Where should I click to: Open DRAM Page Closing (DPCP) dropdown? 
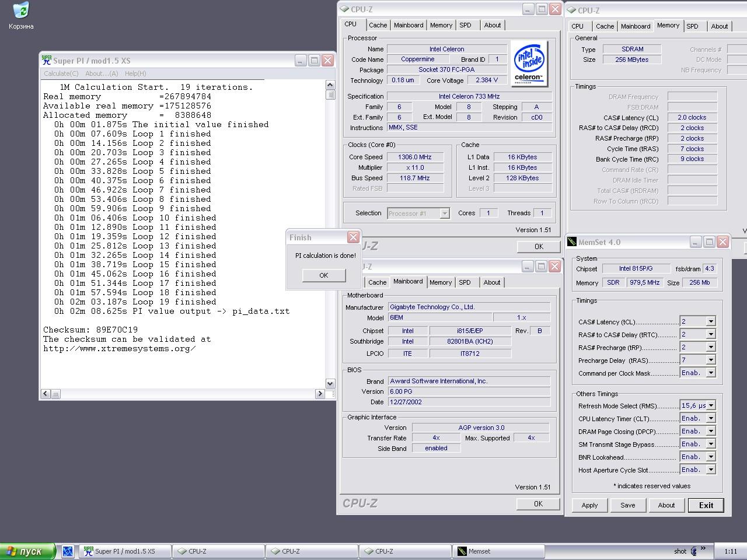tap(711, 431)
